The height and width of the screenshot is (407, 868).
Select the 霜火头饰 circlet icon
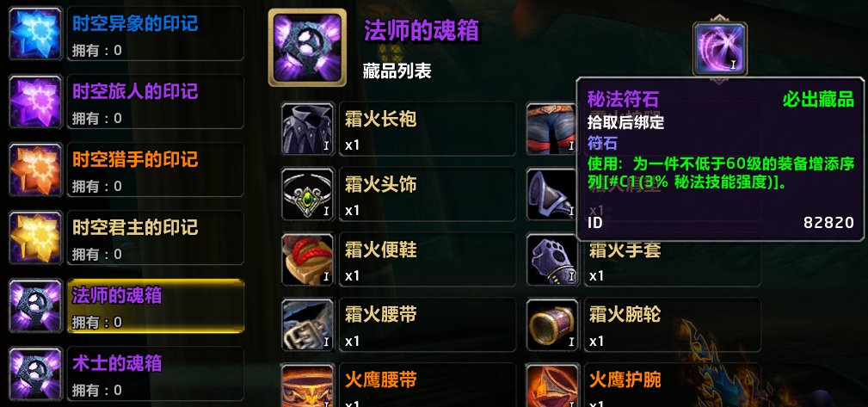click(308, 194)
